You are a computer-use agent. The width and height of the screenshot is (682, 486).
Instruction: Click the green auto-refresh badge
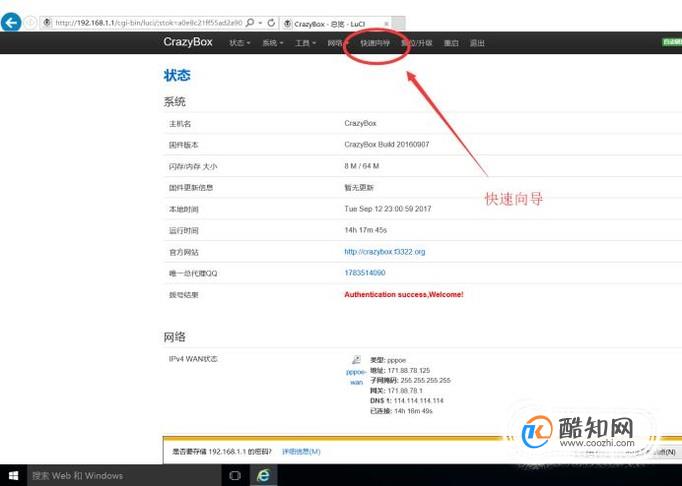click(672, 42)
